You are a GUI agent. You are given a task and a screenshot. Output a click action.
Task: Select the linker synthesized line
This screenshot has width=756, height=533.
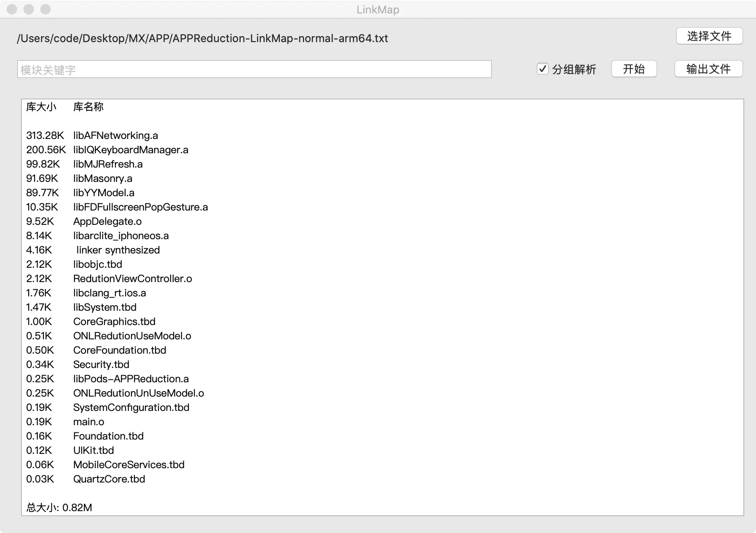[x=118, y=250]
